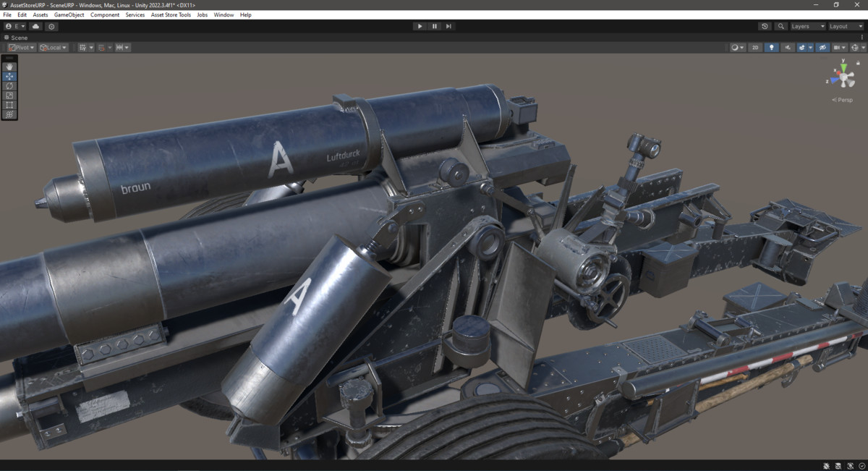The height and width of the screenshot is (471, 868).
Task: Open the Help menu
Action: (246, 14)
